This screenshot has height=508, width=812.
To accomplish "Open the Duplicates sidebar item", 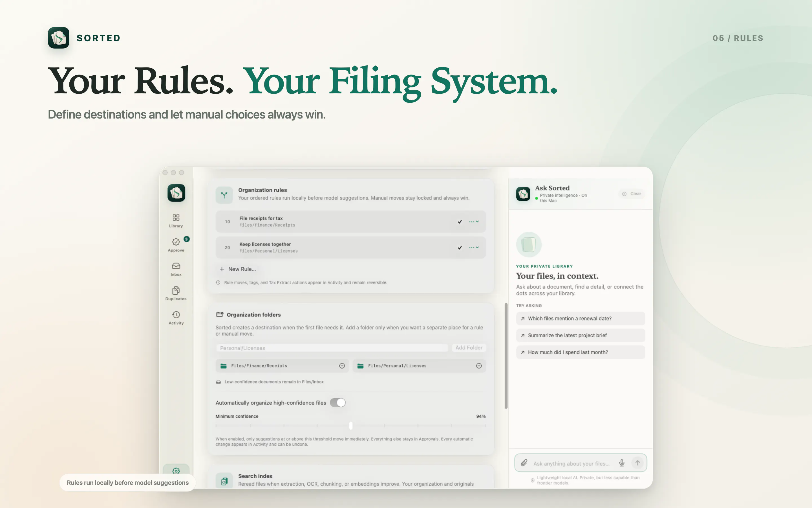I will pos(176,294).
